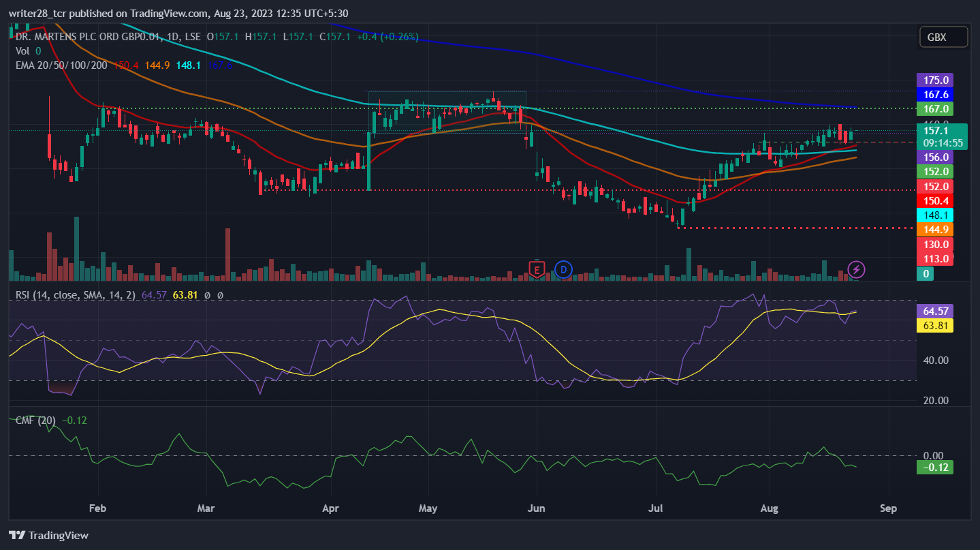Viewport: 980px width, 550px height.
Task: Click the volume 0 axis label
Action: click(926, 273)
